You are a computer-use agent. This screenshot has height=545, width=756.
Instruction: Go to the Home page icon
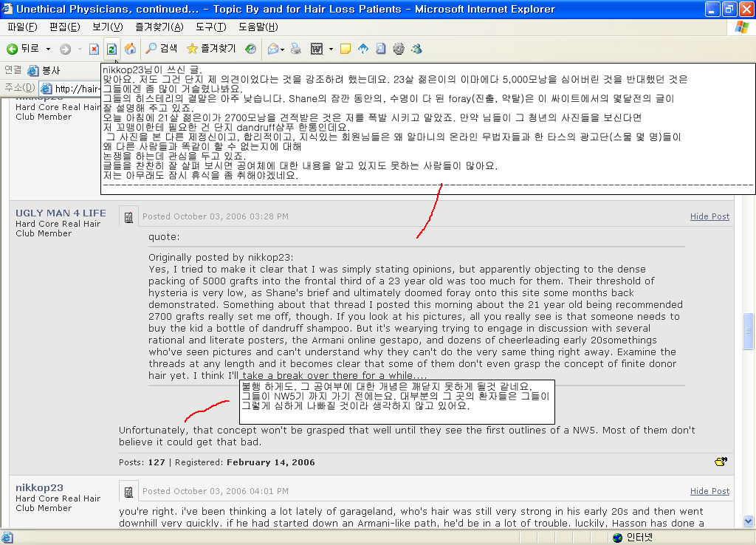(x=130, y=49)
